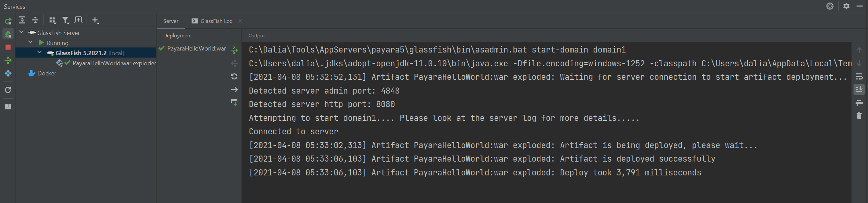Toggle Soft-Wrap in output console
Screen dimensions: 868x203
(x=859, y=76)
